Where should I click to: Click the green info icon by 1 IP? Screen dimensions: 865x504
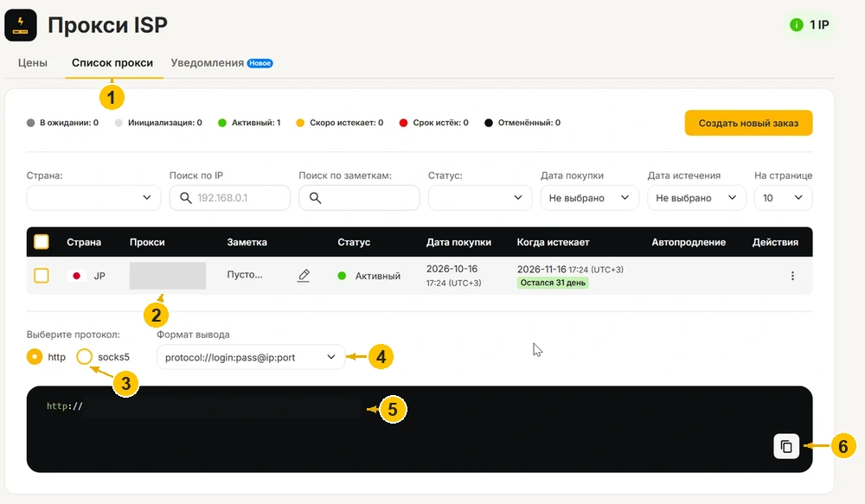point(796,25)
